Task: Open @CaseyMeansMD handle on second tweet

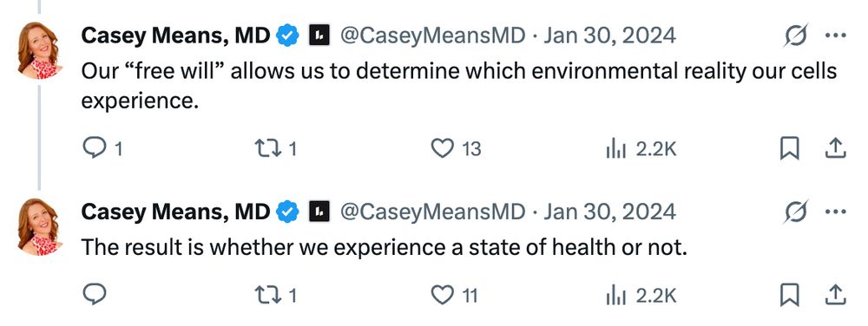Action: pos(431,211)
